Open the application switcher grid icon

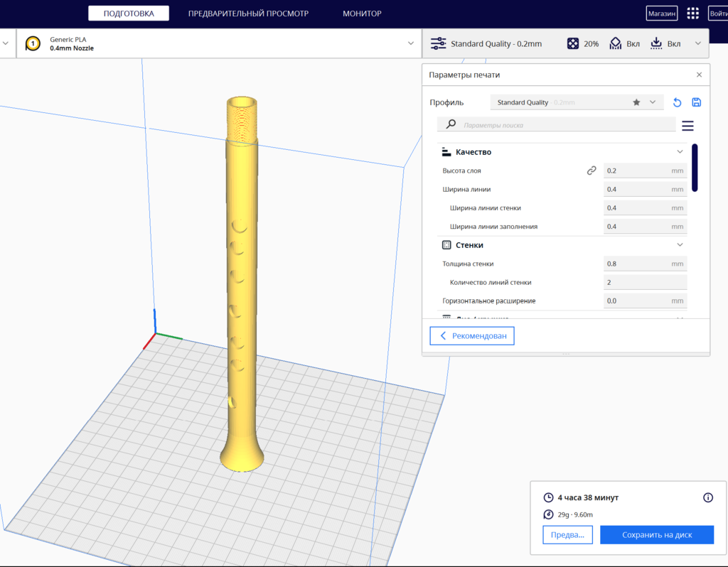point(692,13)
